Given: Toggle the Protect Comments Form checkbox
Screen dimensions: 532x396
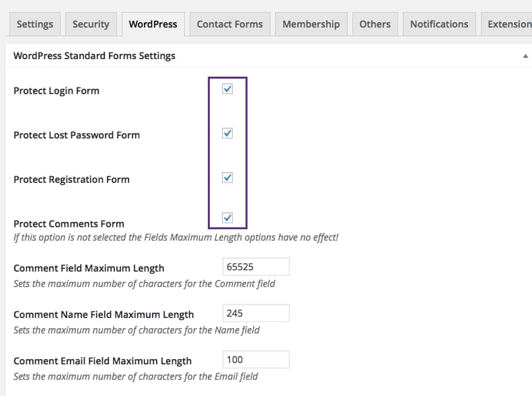Looking at the screenshot, I should coord(227,217).
